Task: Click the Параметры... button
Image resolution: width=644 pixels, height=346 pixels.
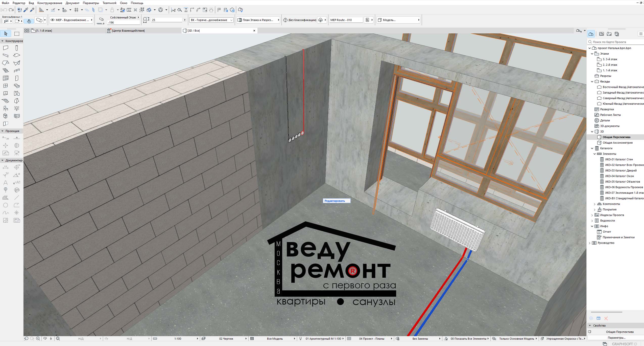Action: tap(617, 338)
